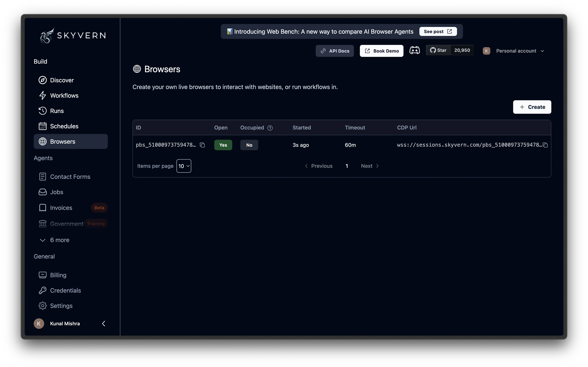Click the API Docs button
Screen dimensions: 588x367
point(335,51)
